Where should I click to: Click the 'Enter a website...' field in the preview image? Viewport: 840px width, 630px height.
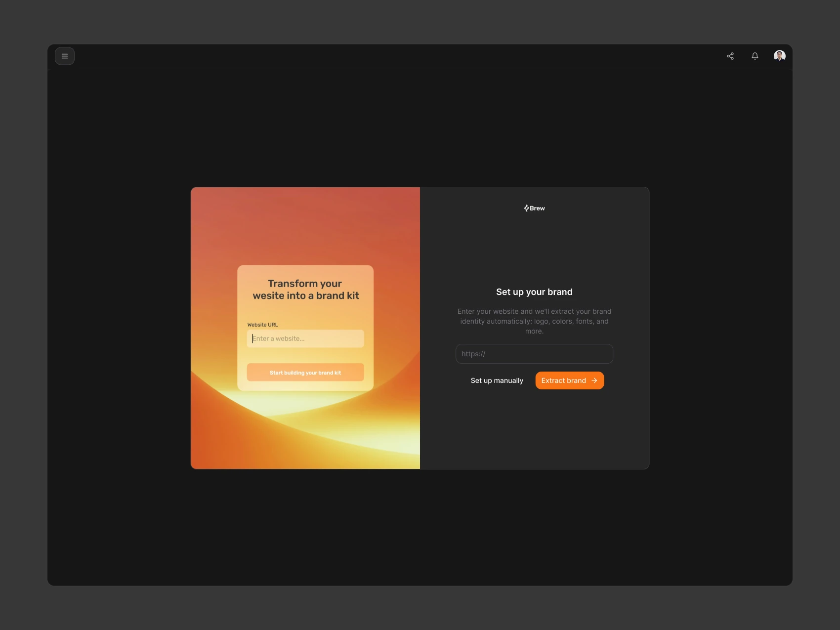pos(305,338)
